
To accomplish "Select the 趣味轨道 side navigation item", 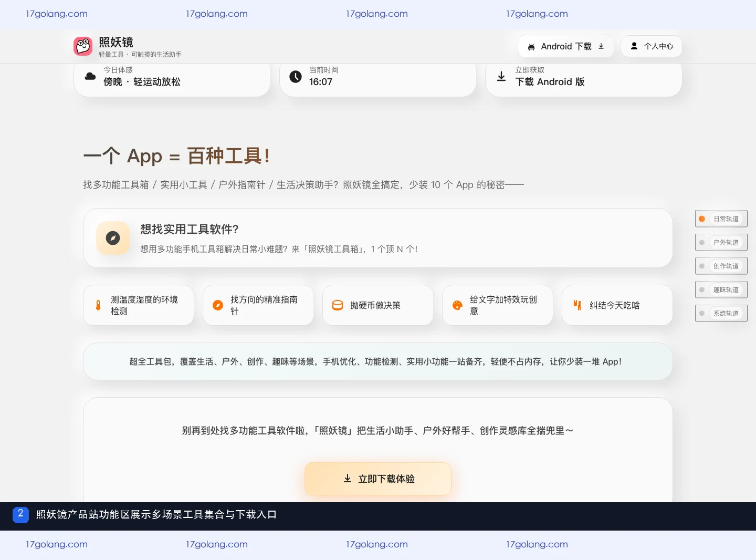I will click(721, 290).
